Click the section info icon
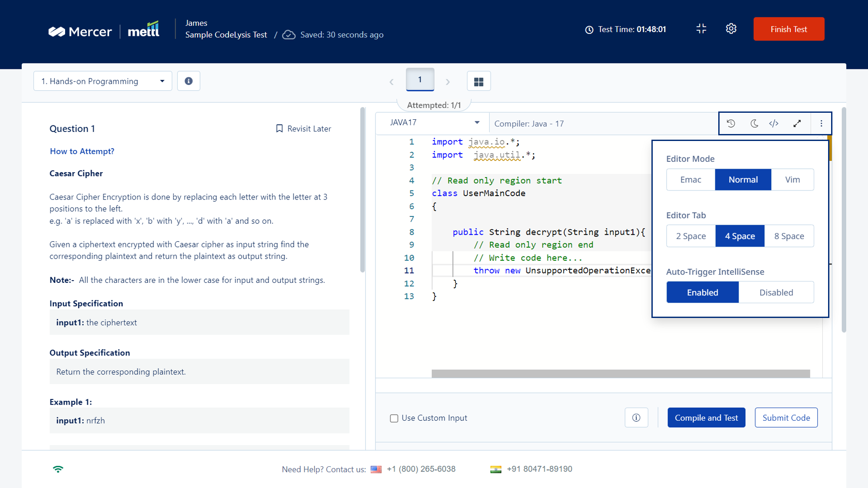 click(188, 81)
